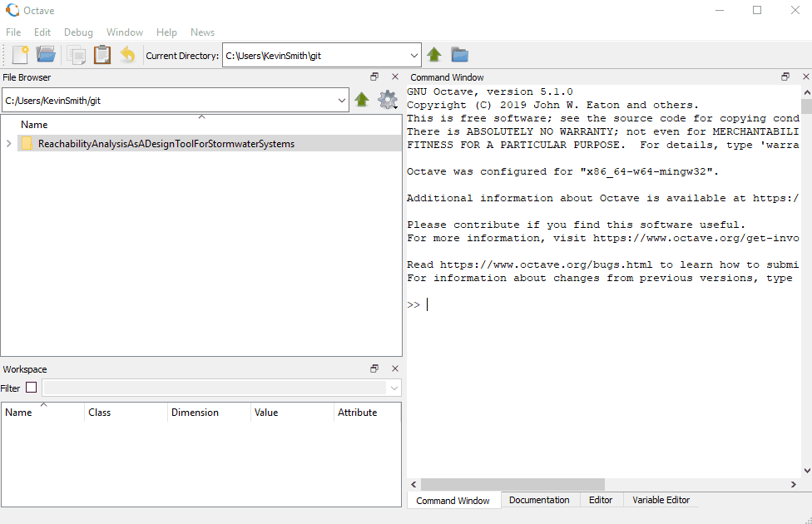Expand the ReachabilityAnalysis folder tree
The height and width of the screenshot is (524, 812).
point(9,143)
